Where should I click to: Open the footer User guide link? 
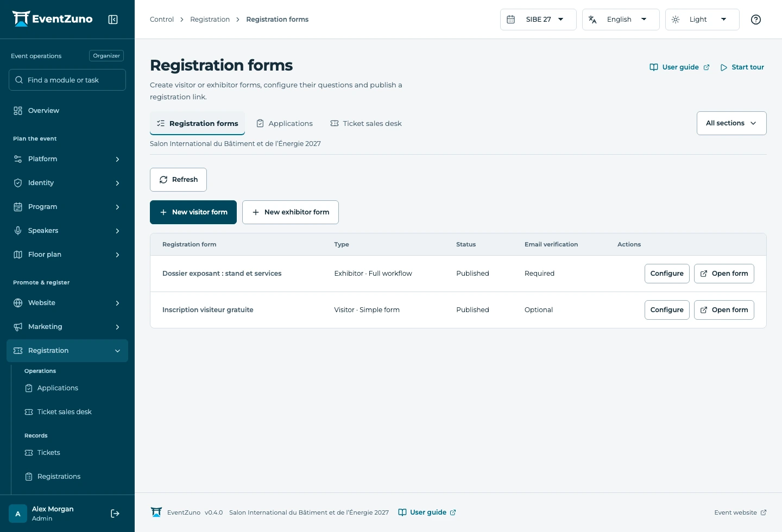[x=427, y=512]
